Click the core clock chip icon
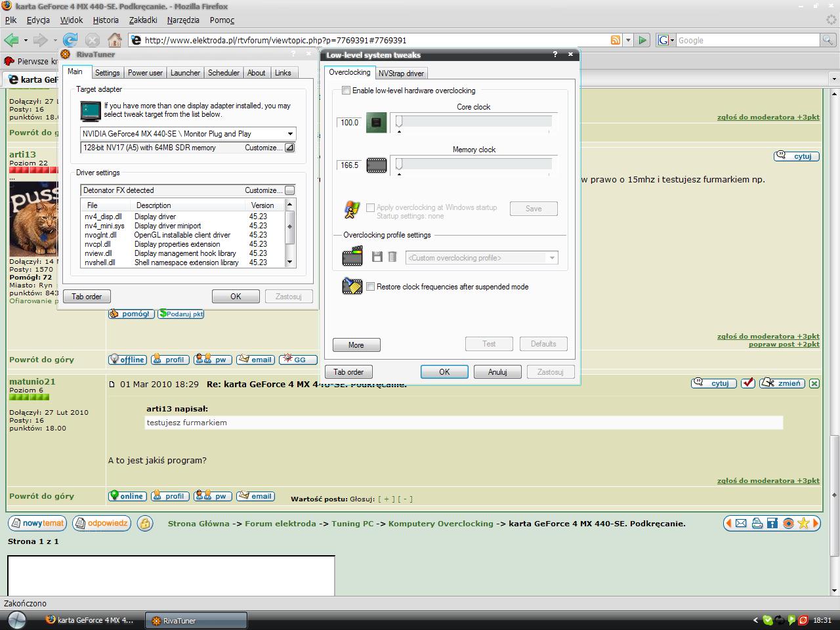The width and height of the screenshot is (840, 630). tap(376, 123)
